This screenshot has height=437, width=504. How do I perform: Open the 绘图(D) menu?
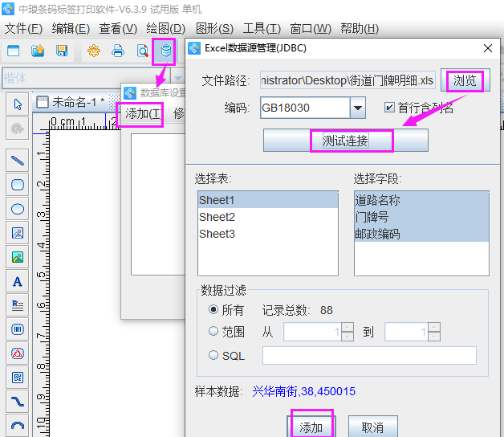click(x=165, y=29)
